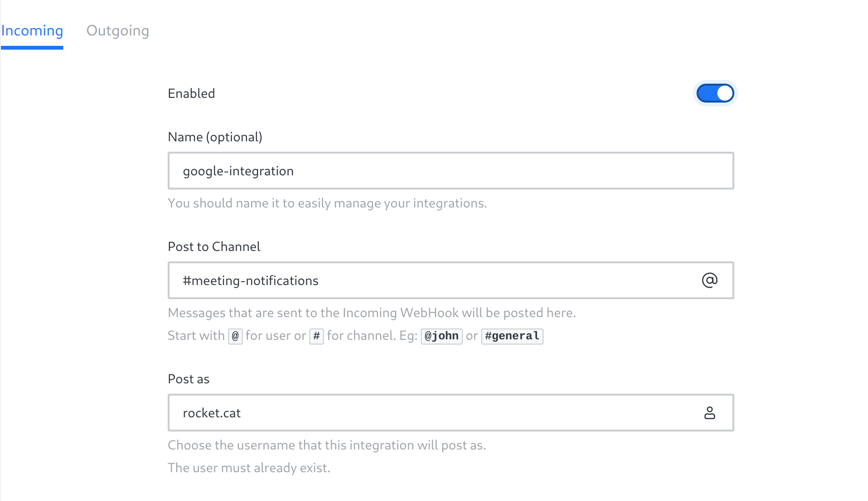Turn off the Enabled toggle switch
The height and width of the screenshot is (501, 868).
click(715, 93)
